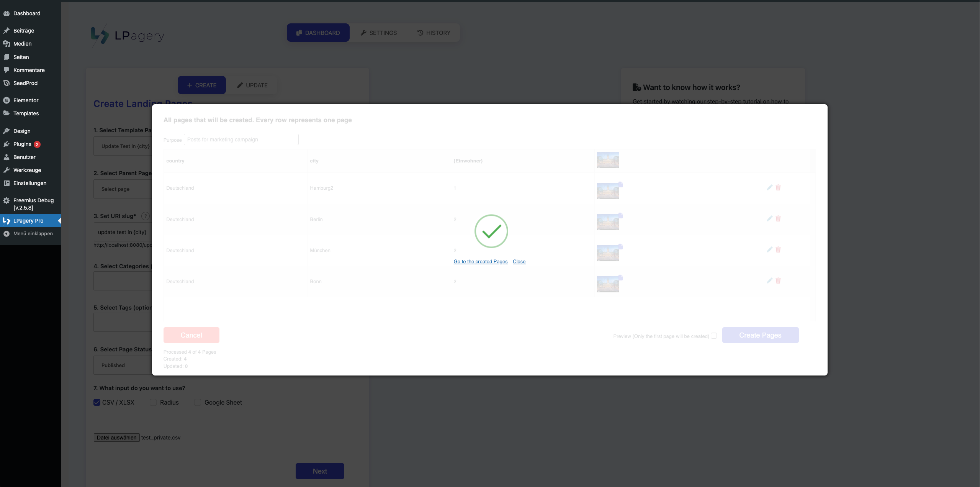The image size is (980, 487).
Task: Click the Purpose input field
Action: pos(241,139)
